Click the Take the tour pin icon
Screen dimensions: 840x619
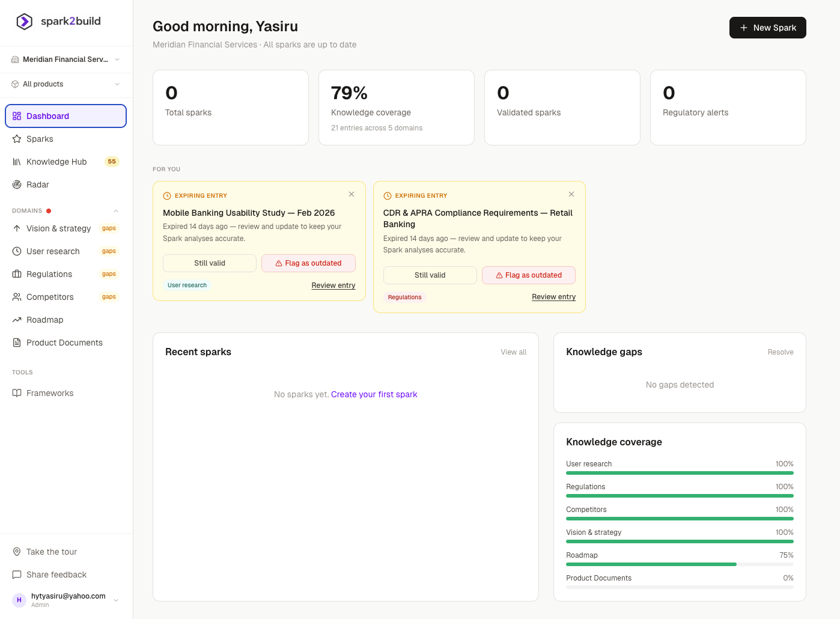point(17,552)
